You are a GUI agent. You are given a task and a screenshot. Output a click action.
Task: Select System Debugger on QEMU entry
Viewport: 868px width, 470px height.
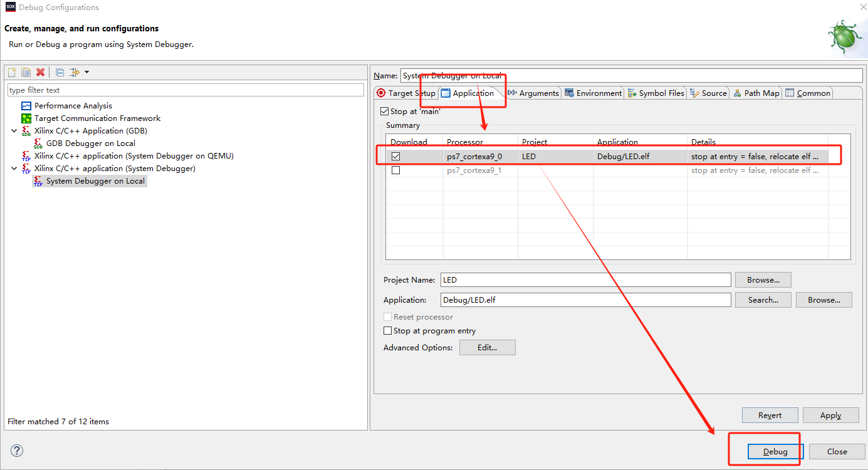click(133, 156)
